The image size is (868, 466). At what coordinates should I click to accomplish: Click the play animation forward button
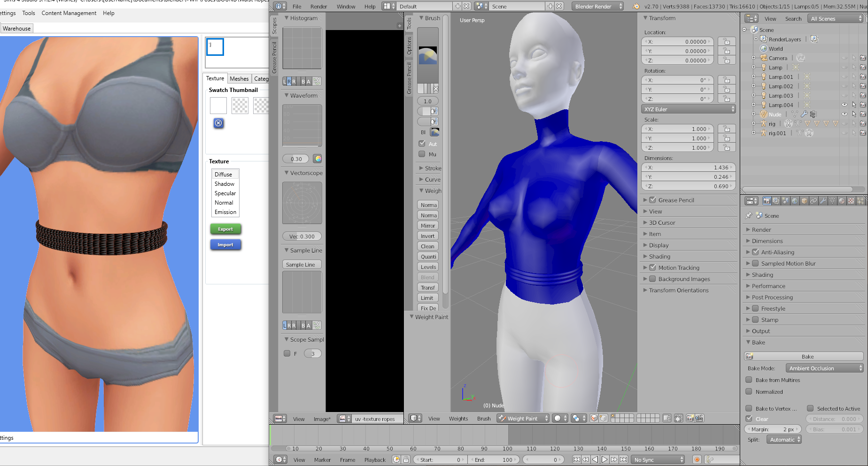(604, 459)
